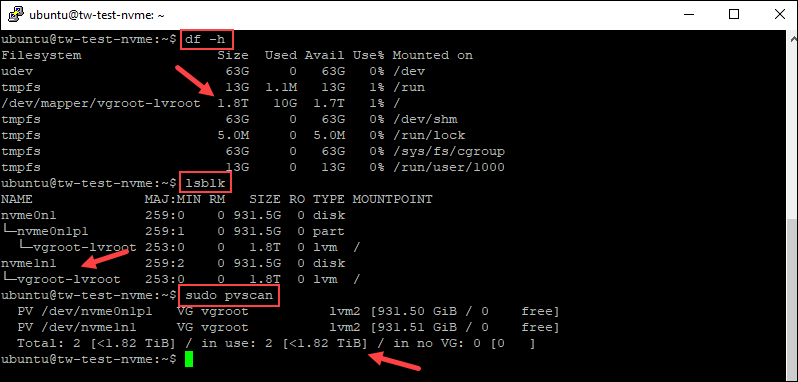Click '/dev/mapper/vgroot-lvroot' in df output
This screenshot has height=382, width=798.
point(101,103)
